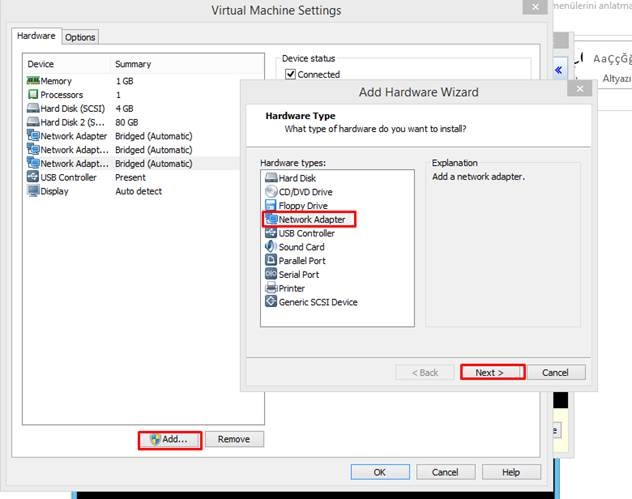Image resolution: width=632 pixels, height=499 pixels.
Task: Choose Sound Card speaker icon
Action: 271,246
